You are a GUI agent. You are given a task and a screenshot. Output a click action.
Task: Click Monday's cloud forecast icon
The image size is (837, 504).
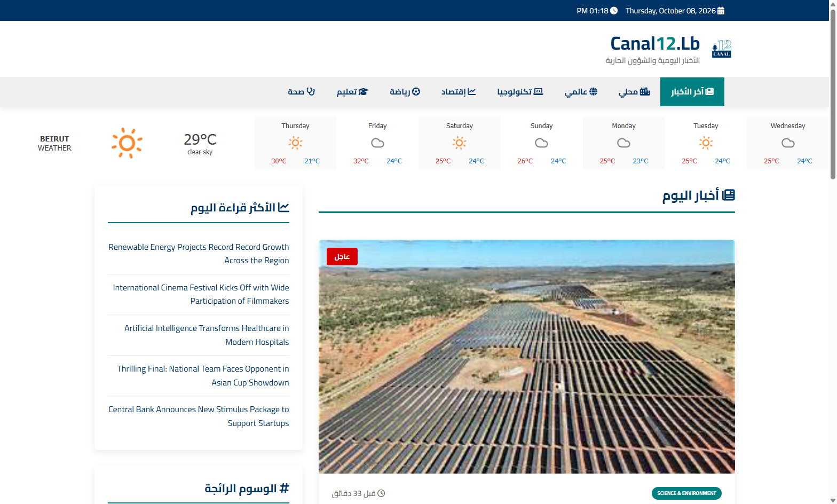click(x=623, y=143)
